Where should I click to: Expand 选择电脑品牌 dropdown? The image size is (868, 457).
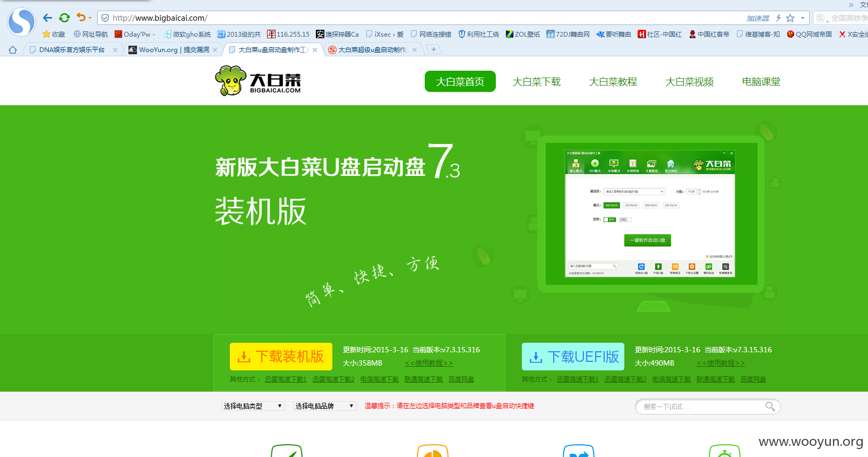[324, 406]
